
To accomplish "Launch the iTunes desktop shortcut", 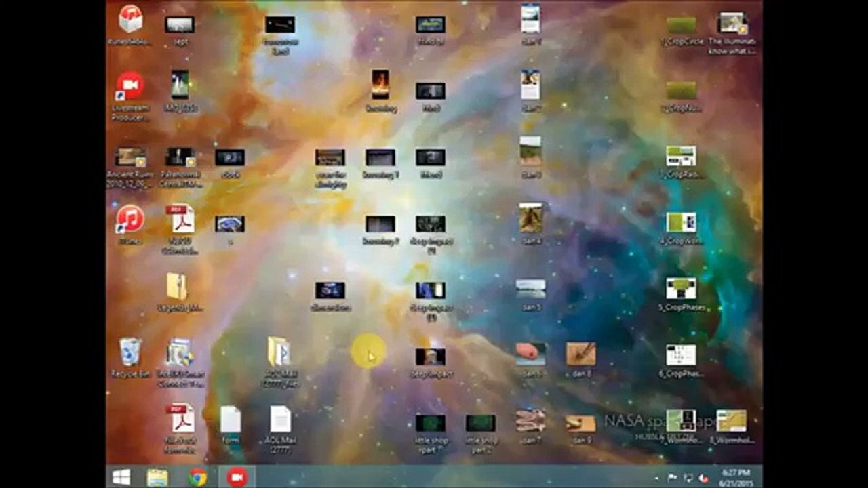I will 130,220.
